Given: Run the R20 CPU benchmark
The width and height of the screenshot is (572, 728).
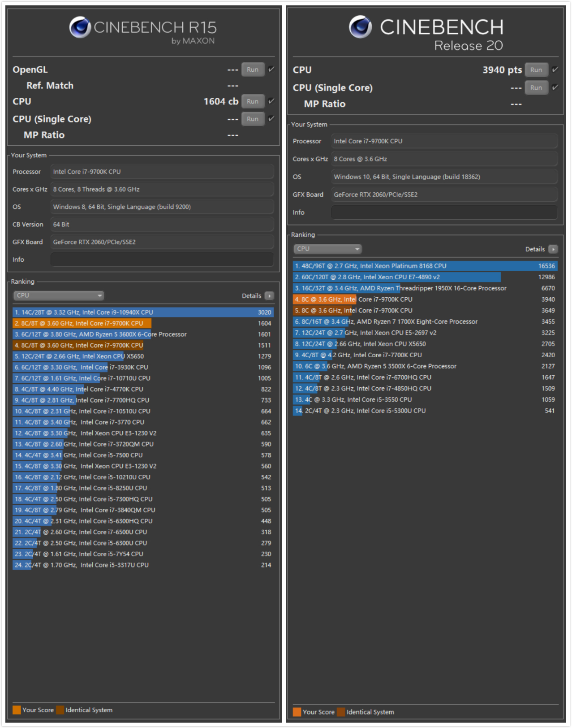Looking at the screenshot, I should coord(536,69).
